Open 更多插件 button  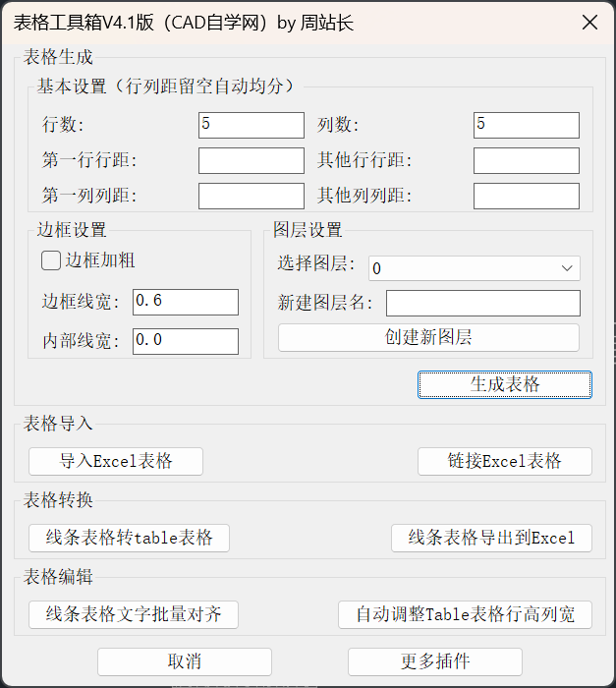(435, 661)
